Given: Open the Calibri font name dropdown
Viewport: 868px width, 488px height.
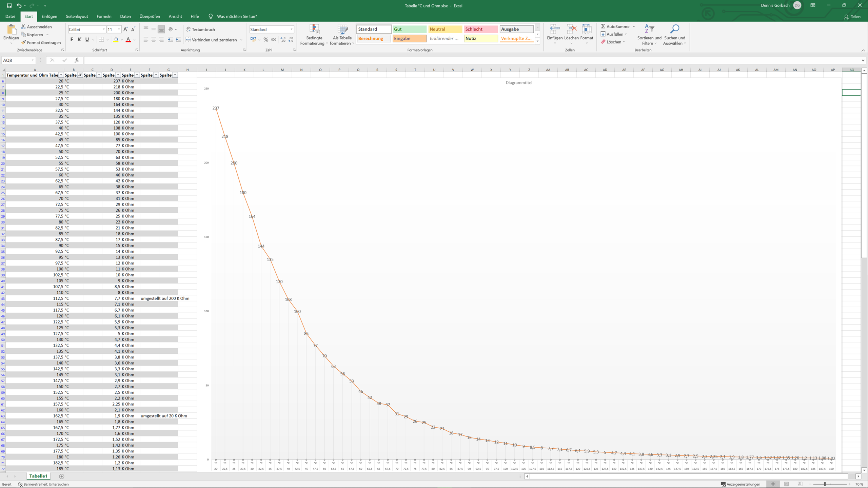Looking at the screenshot, I should click(x=104, y=30).
